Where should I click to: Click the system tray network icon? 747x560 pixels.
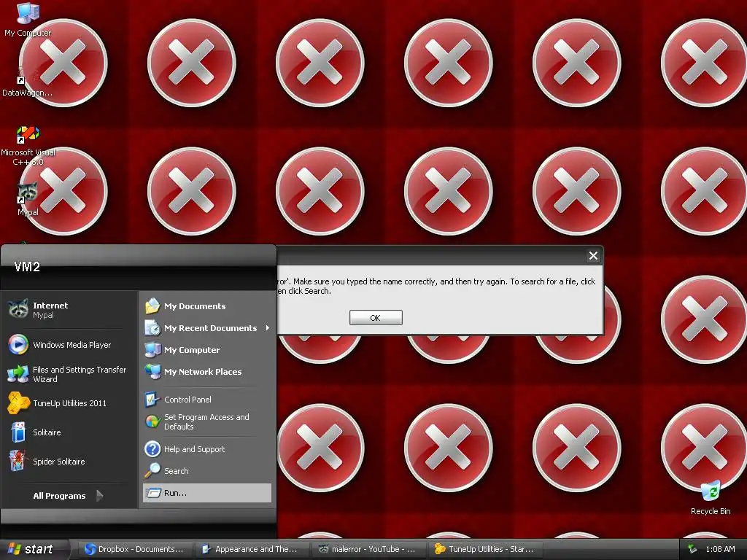[692, 549]
